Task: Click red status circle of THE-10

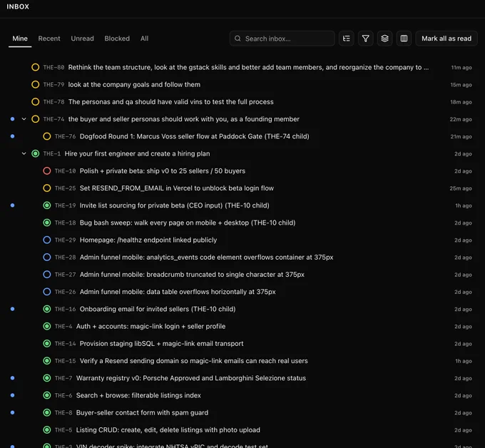Action: point(46,171)
